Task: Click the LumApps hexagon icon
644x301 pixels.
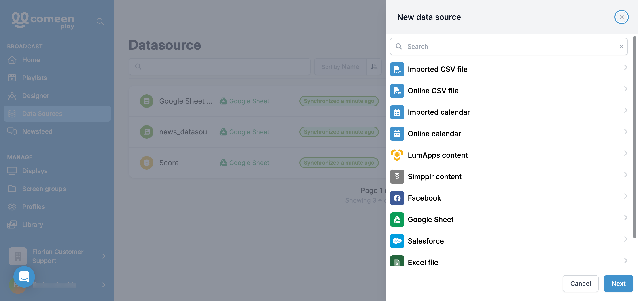Action: tap(397, 155)
